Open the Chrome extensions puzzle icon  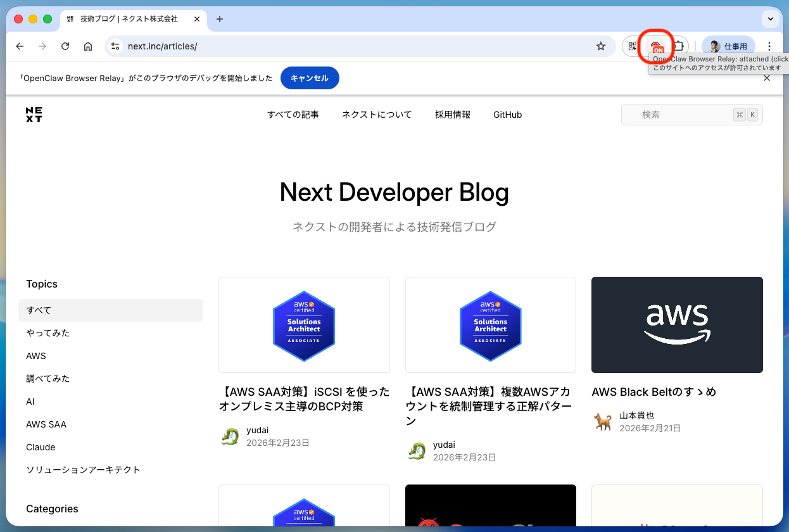tap(678, 46)
